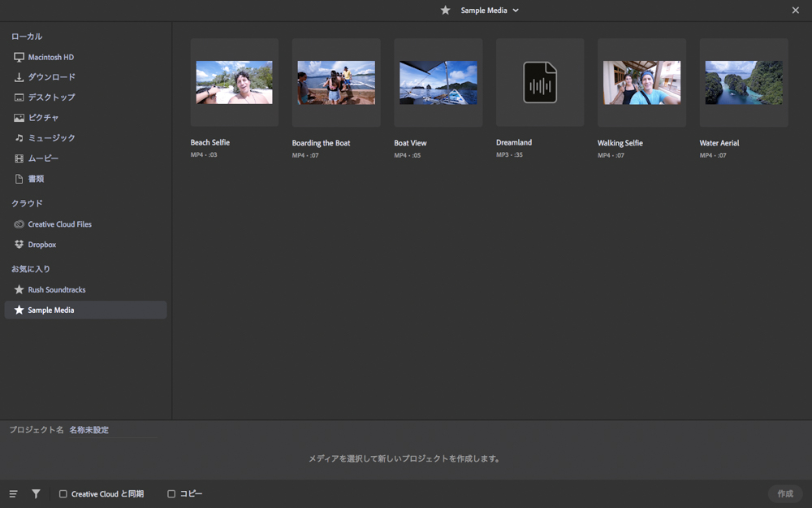Viewport: 812px width, 508px height.
Task: Click the ダウンロード download arrow icon
Action: 19,77
